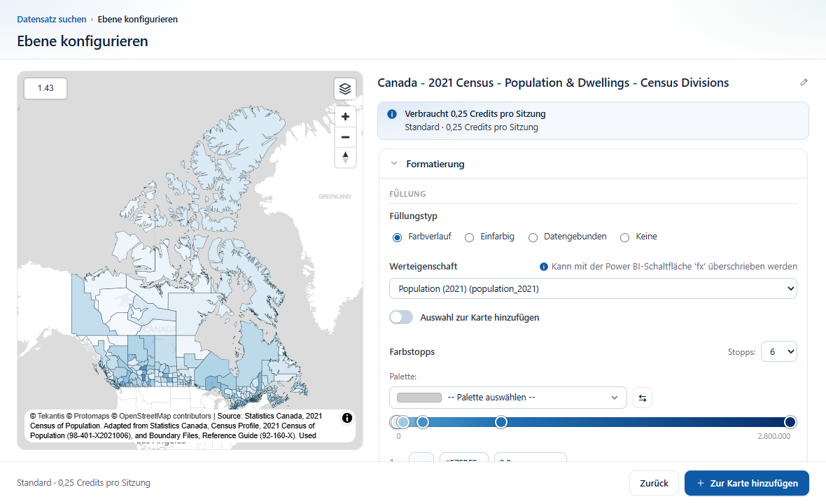Click the info icon in the credits banner

point(392,114)
